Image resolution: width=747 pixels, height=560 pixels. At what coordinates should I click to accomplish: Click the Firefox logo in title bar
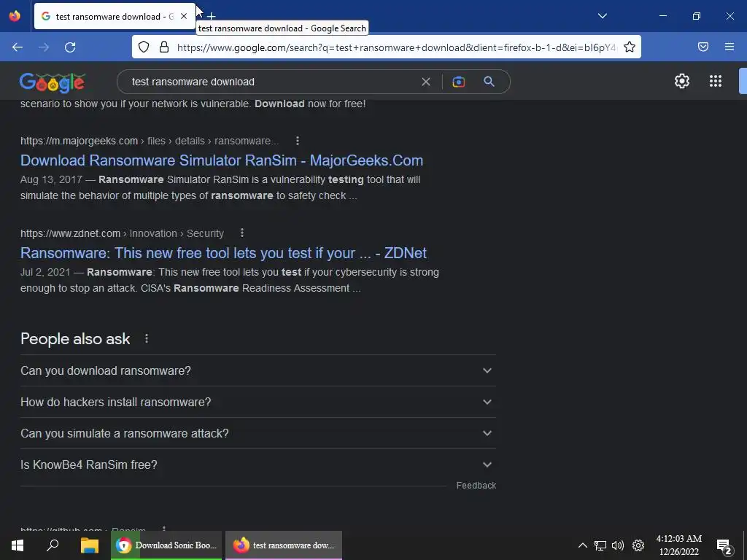[x=15, y=16]
